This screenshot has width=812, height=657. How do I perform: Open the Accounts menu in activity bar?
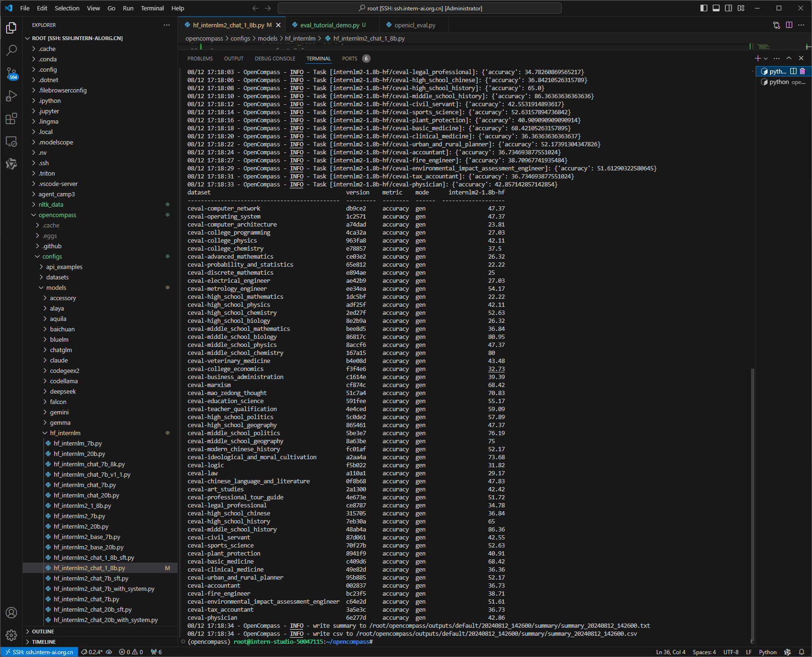[x=11, y=613]
